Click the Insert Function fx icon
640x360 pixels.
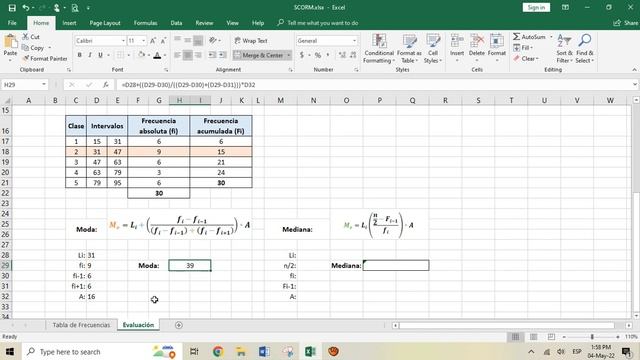(x=106, y=84)
